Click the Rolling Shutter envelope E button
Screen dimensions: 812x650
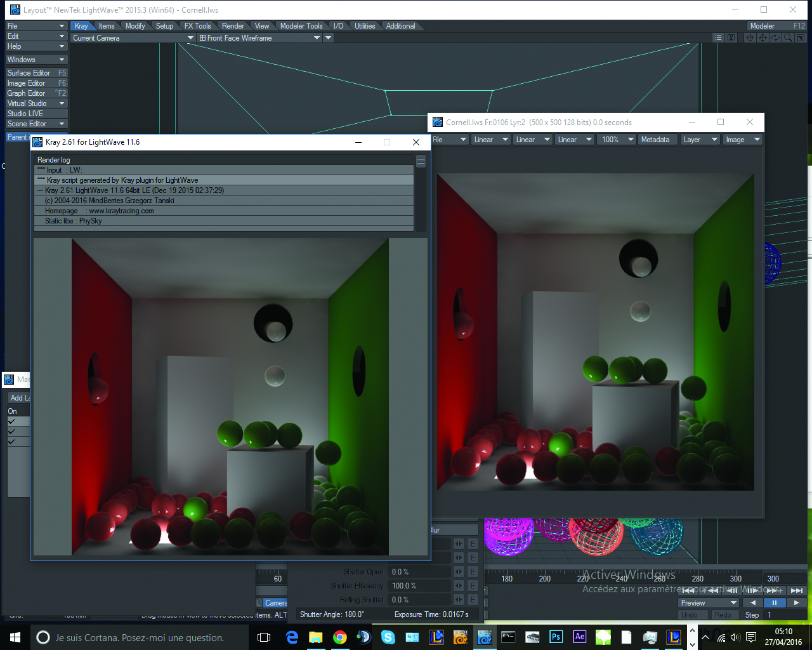click(x=473, y=600)
